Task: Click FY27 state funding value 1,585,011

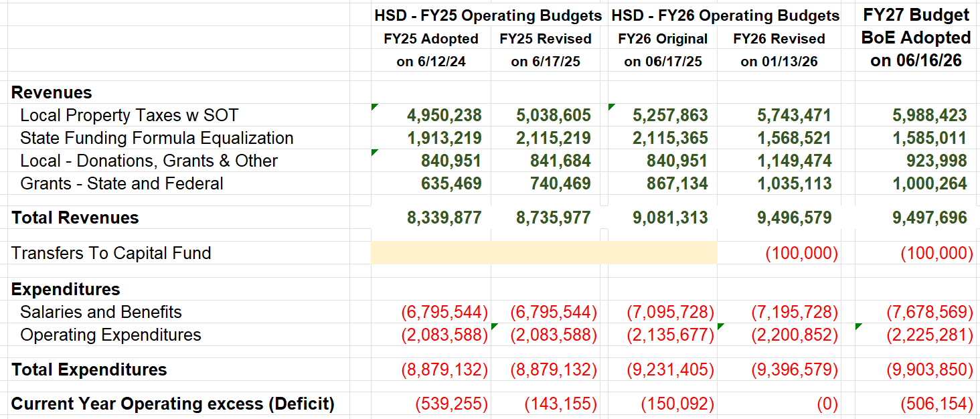Action: point(930,138)
